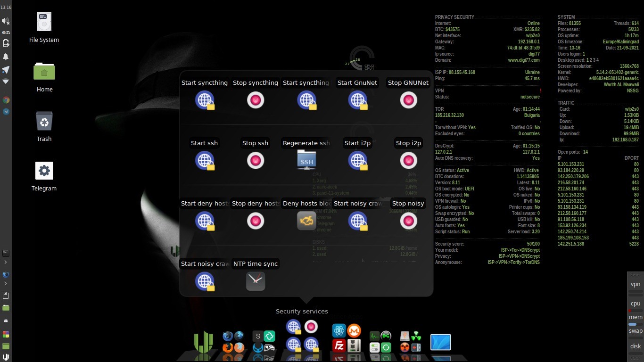
Task: Click the green Kodachi logo in dock
Action: click(204, 341)
